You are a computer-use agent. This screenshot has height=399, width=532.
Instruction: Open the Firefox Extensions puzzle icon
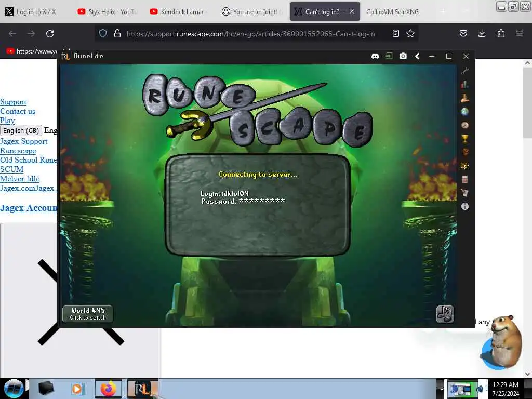click(x=501, y=33)
